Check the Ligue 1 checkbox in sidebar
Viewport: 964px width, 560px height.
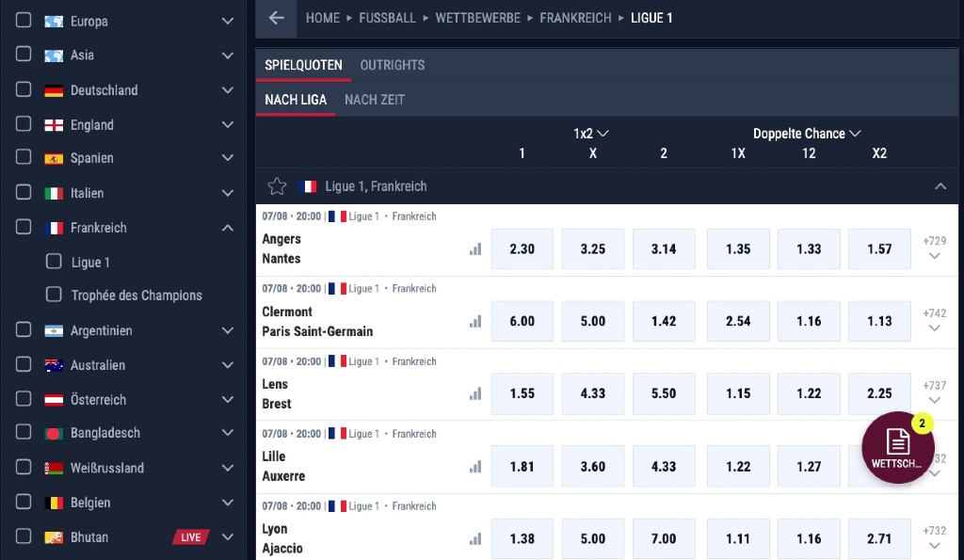click(x=54, y=262)
